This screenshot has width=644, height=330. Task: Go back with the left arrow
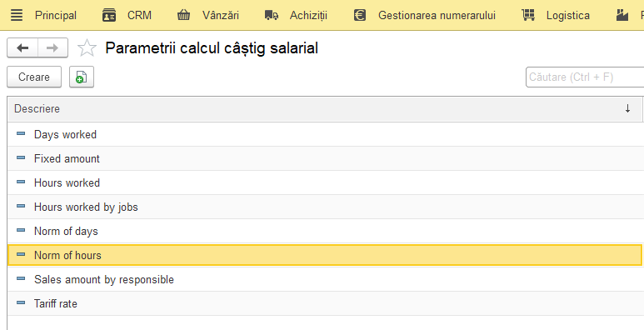[x=22, y=48]
